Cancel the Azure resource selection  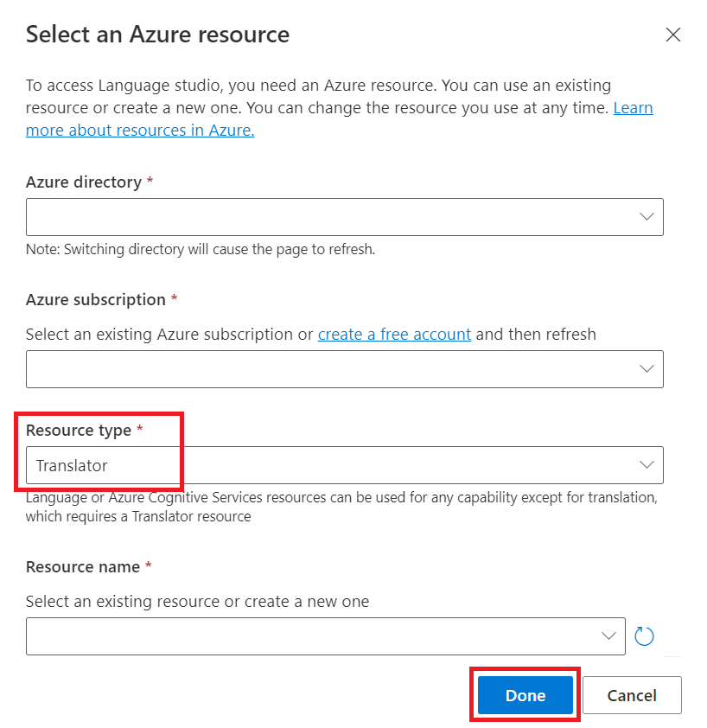pos(632,695)
